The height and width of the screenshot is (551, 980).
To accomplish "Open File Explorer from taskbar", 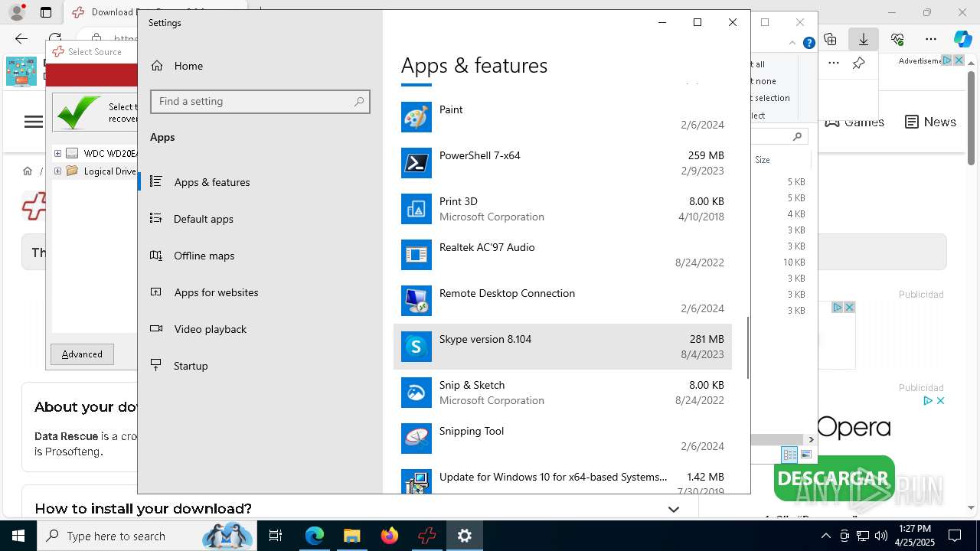I will pos(351,536).
